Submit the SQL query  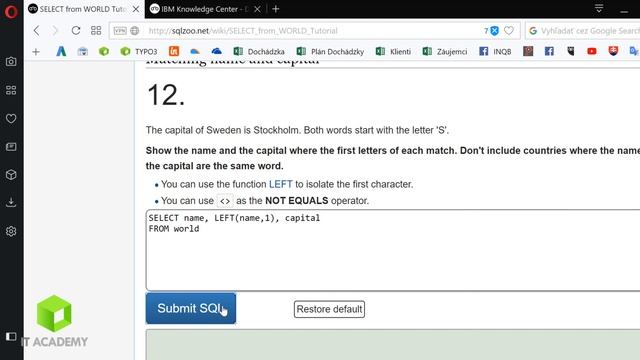click(191, 308)
